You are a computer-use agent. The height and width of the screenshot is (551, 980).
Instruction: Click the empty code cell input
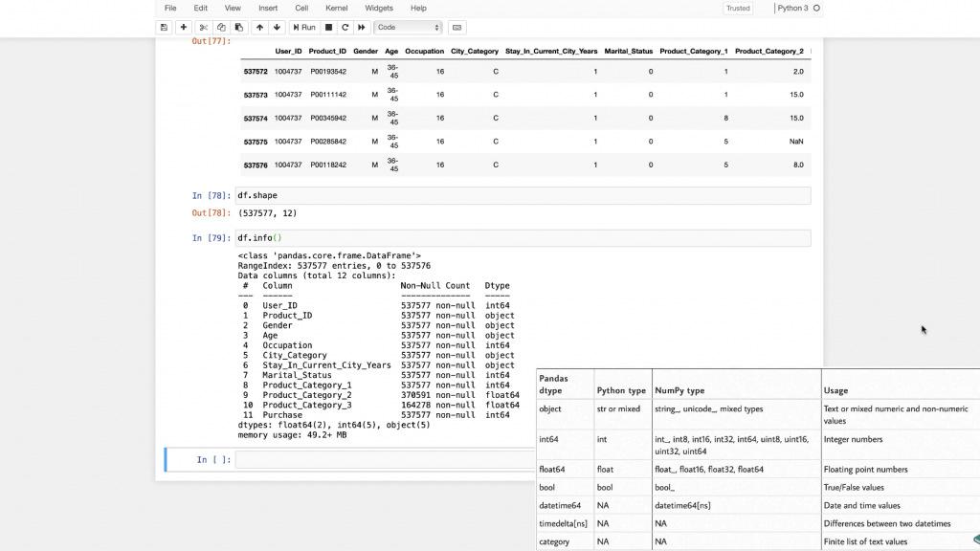(x=385, y=460)
